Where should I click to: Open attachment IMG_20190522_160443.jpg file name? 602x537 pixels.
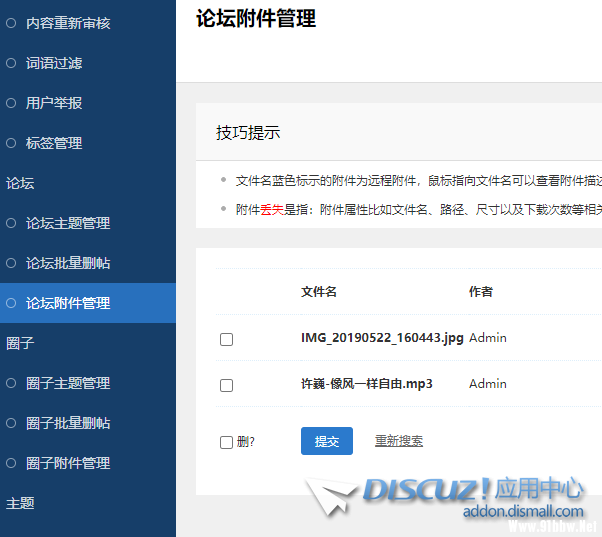point(382,338)
